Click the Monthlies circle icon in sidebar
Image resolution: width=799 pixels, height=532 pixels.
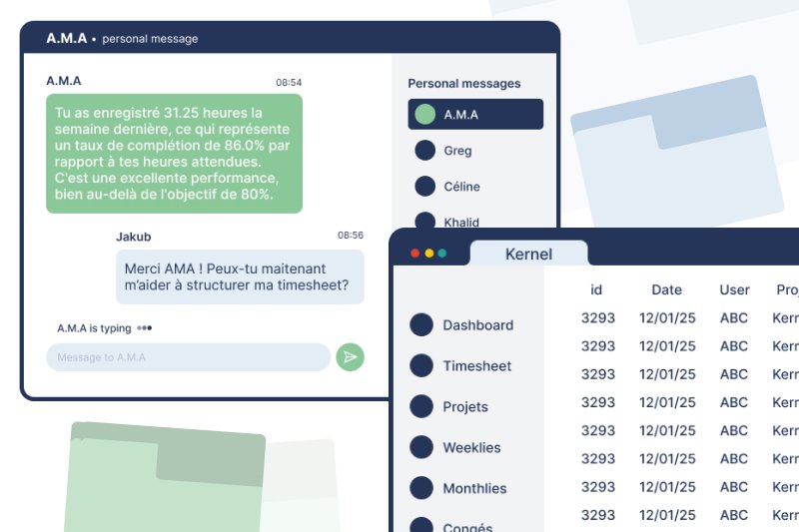[422, 488]
